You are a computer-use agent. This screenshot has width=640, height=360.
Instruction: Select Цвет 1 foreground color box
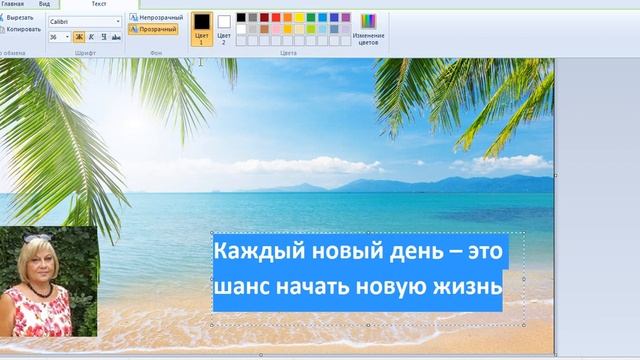[x=202, y=29]
